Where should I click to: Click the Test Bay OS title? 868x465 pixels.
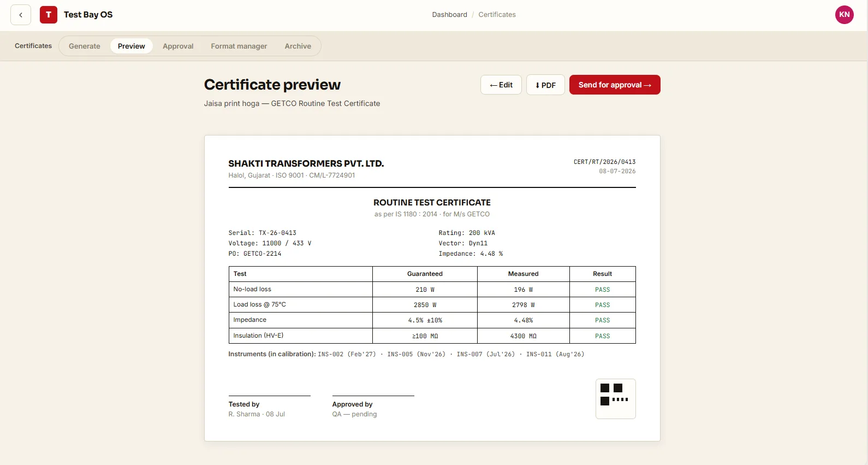pos(88,15)
